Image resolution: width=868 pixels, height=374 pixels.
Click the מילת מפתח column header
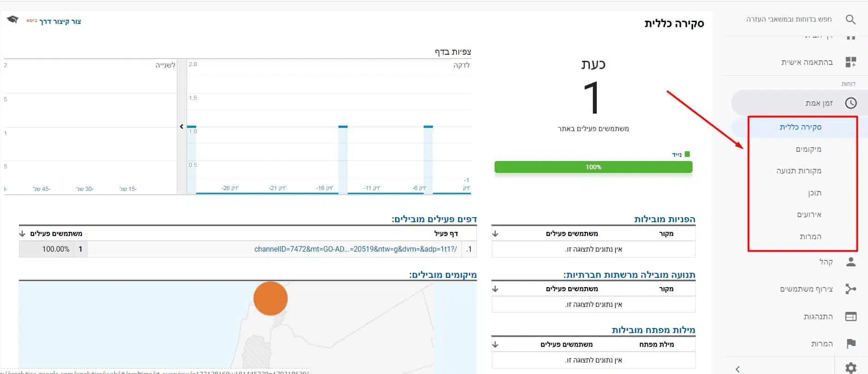click(x=656, y=344)
